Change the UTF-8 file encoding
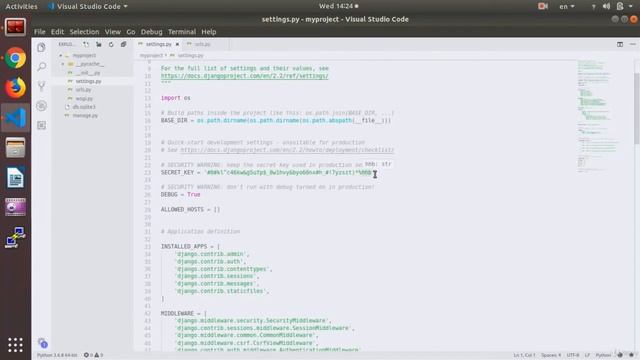The height and width of the screenshot is (360, 640). pos(573,355)
